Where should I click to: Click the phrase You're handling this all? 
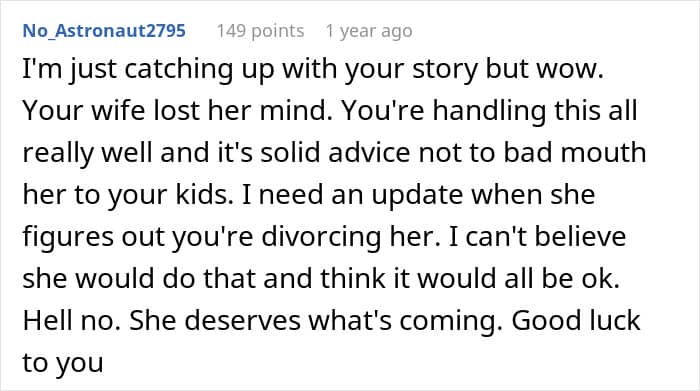[490, 111]
